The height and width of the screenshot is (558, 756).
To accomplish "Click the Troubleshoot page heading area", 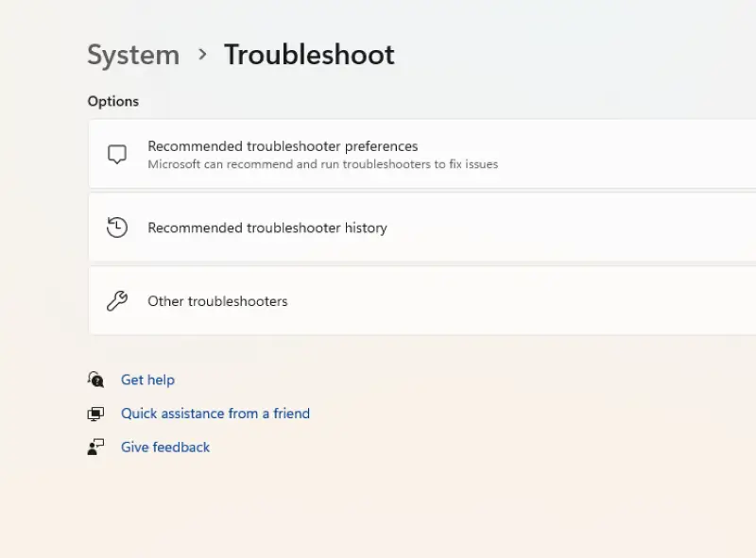I will click(x=309, y=55).
